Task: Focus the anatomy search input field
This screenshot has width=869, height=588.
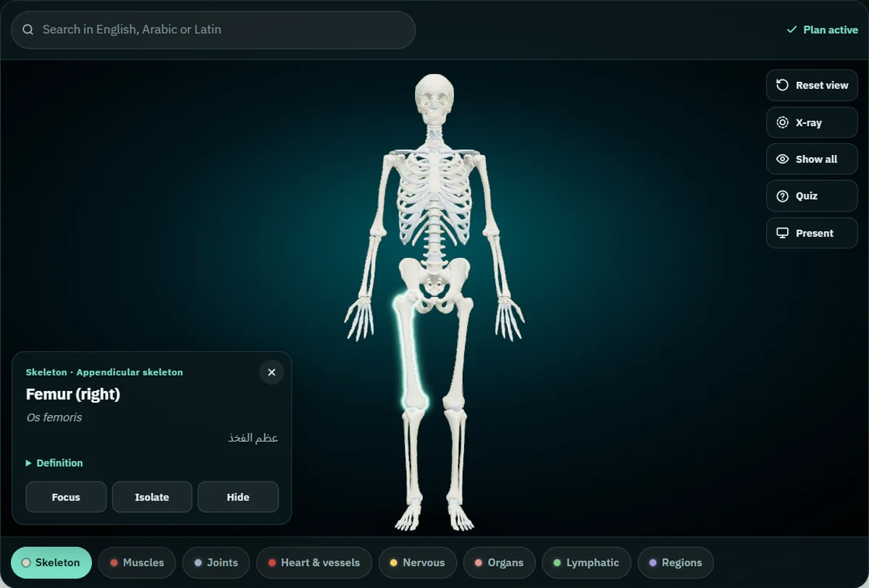Action: [x=213, y=30]
